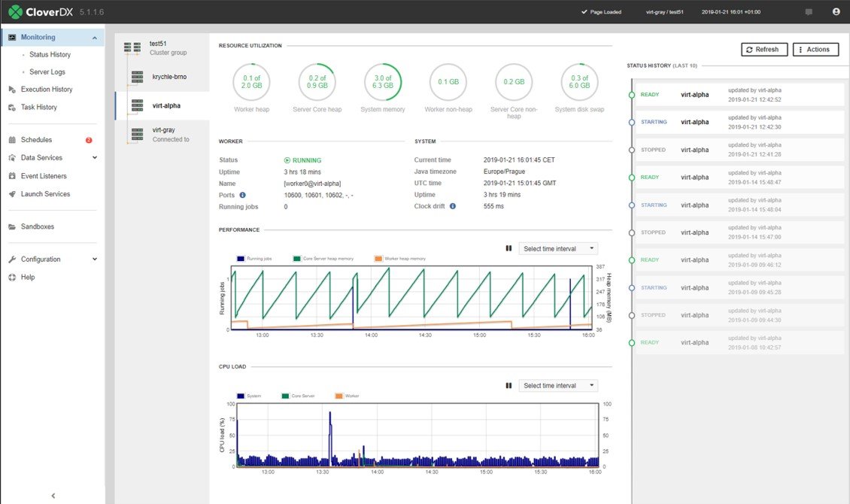Viewport: 850px width, 504px height.
Task: Pause the Performance chart updates
Action: coord(508,248)
